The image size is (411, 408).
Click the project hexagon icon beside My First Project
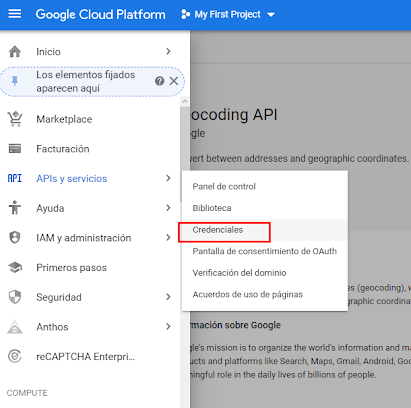pyautogui.click(x=185, y=14)
